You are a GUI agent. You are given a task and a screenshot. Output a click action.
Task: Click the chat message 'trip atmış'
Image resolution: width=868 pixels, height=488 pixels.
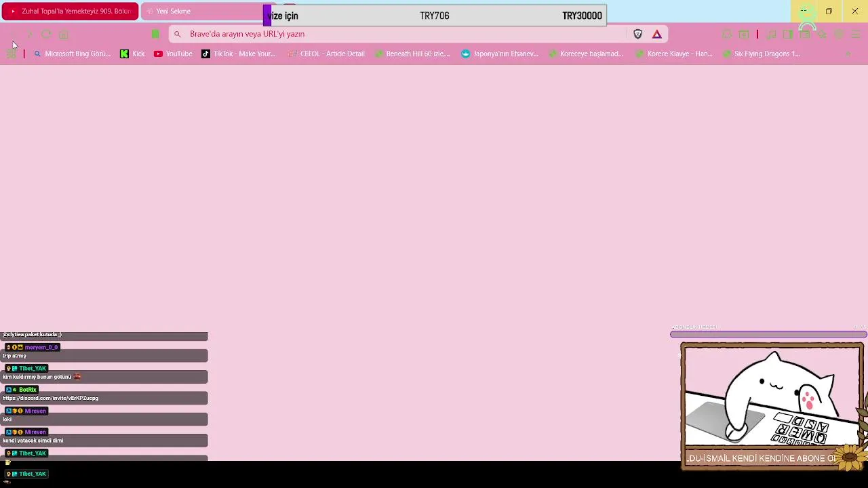[14, 356]
